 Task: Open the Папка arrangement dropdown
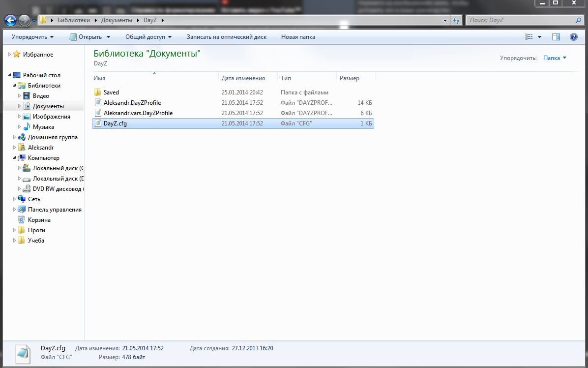point(555,58)
